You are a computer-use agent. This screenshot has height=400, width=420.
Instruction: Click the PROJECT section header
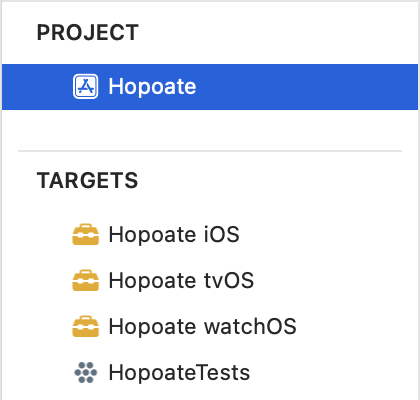tap(88, 33)
